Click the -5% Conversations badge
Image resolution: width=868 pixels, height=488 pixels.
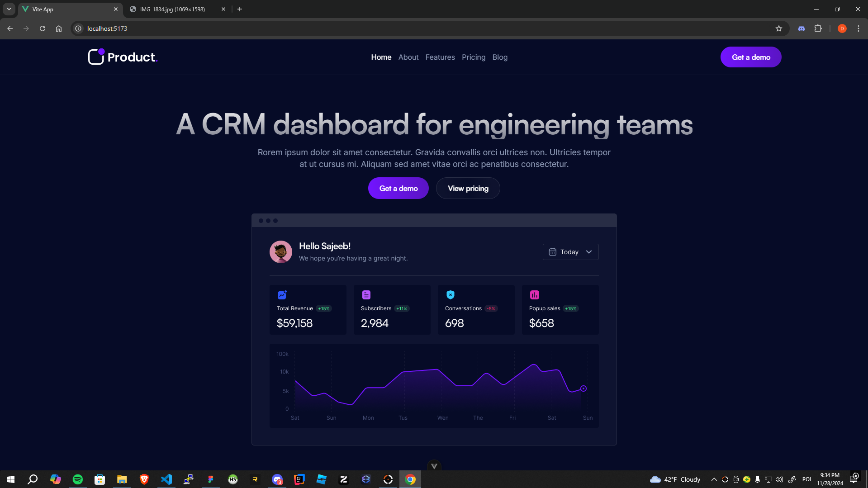pyautogui.click(x=491, y=308)
